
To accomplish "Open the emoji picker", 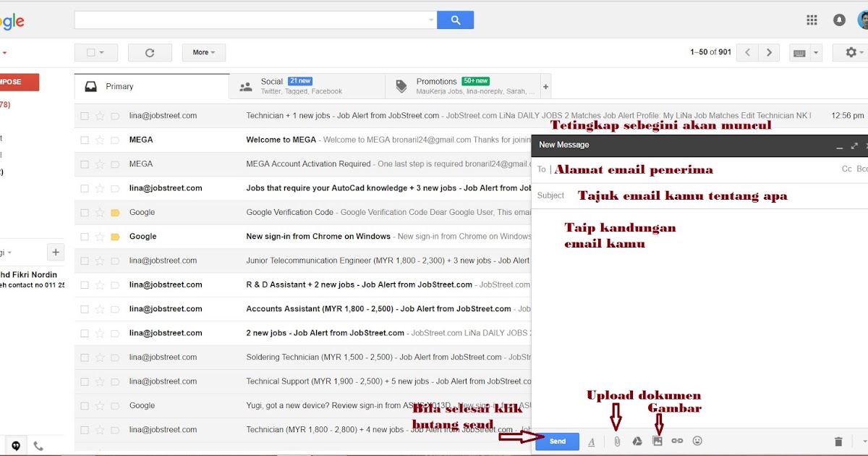I will coord(697,441).
